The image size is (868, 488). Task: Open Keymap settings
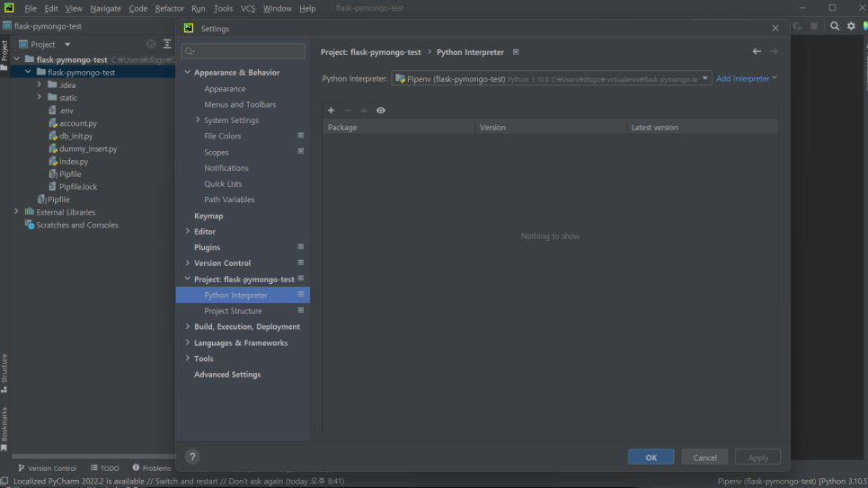(x=208, y=216)
